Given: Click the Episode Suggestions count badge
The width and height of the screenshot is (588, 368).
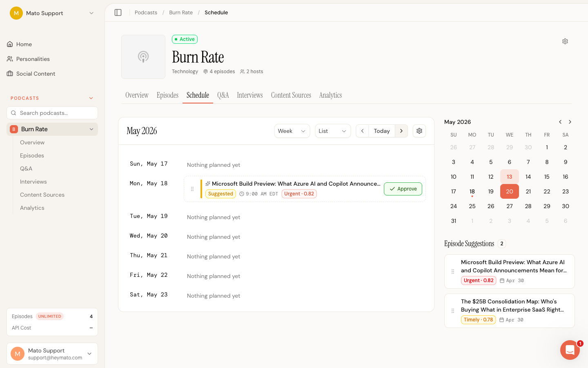Looking at the screenshot, I should tap(502, 244).
